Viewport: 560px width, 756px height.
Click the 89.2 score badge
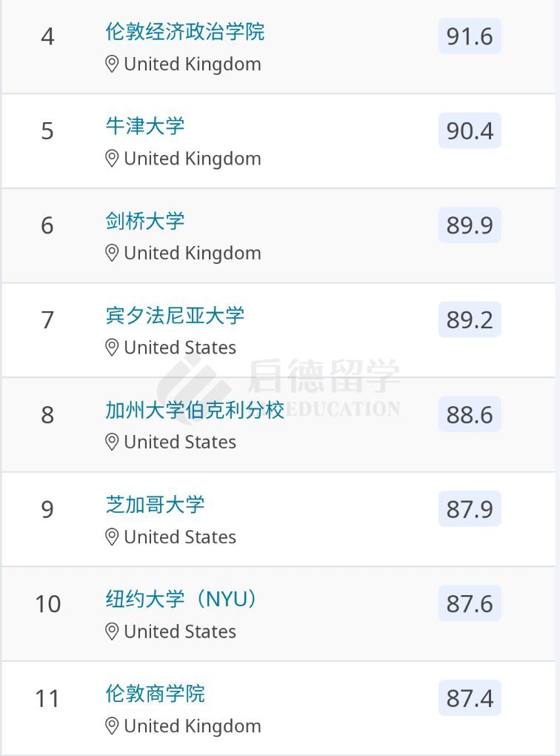470,319
